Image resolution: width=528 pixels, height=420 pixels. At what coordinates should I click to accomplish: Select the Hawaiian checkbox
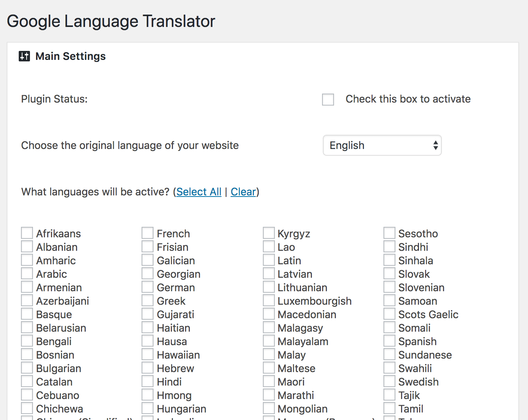coord(148,354)
